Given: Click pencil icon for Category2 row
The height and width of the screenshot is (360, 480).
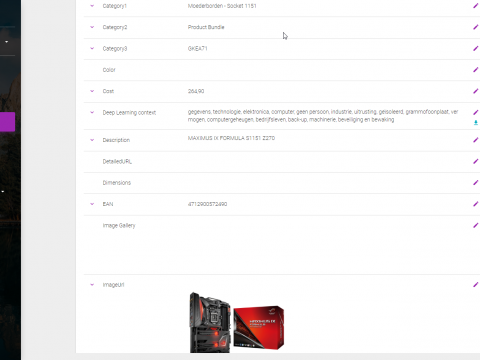Looking at the screenshot, I should click(x=476, y=27).
